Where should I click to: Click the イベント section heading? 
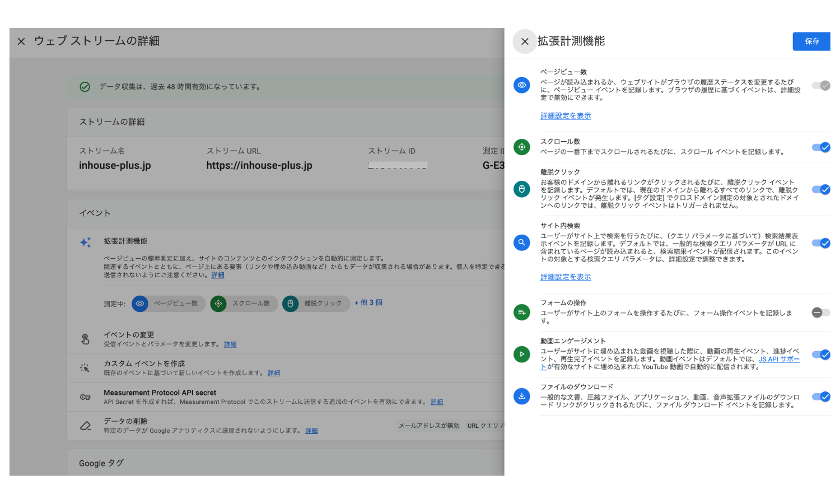tap(95, 213)
